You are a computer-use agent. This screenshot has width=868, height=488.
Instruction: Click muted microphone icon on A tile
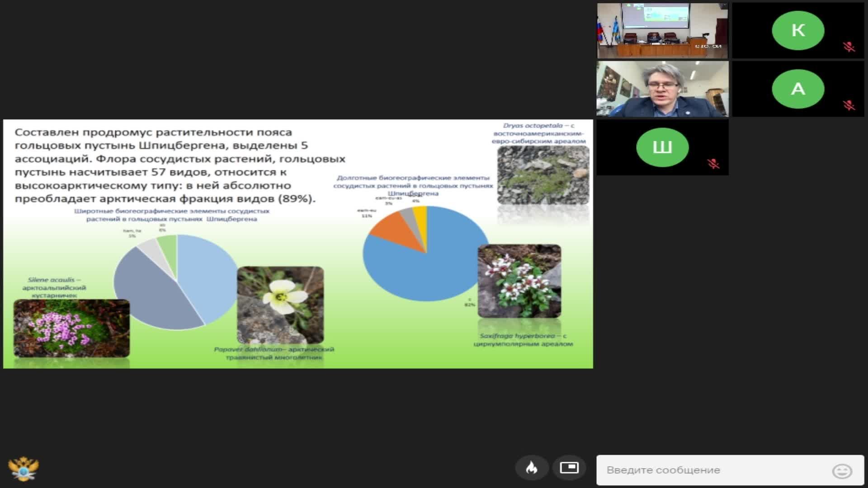pyautogui.click(x=849, y=105)
